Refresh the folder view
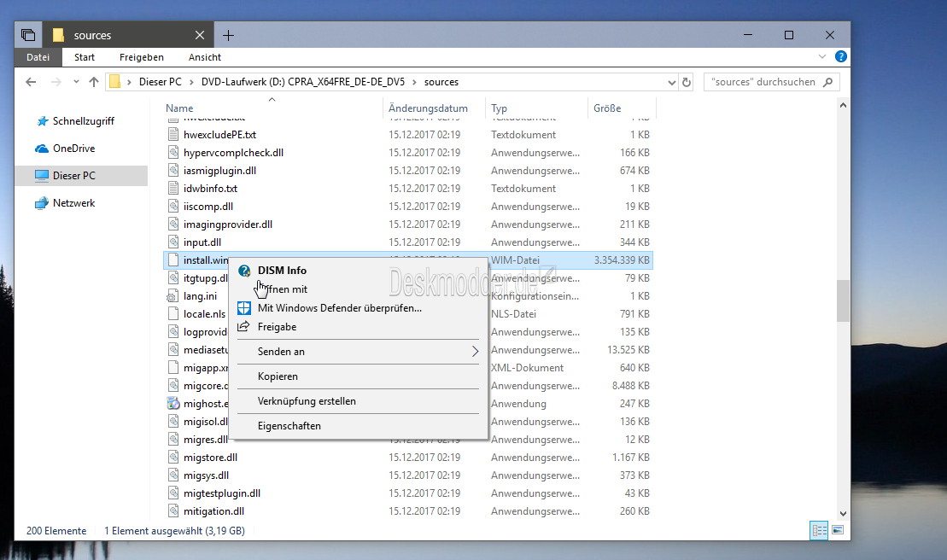947x560 pixels. point(686,82)
